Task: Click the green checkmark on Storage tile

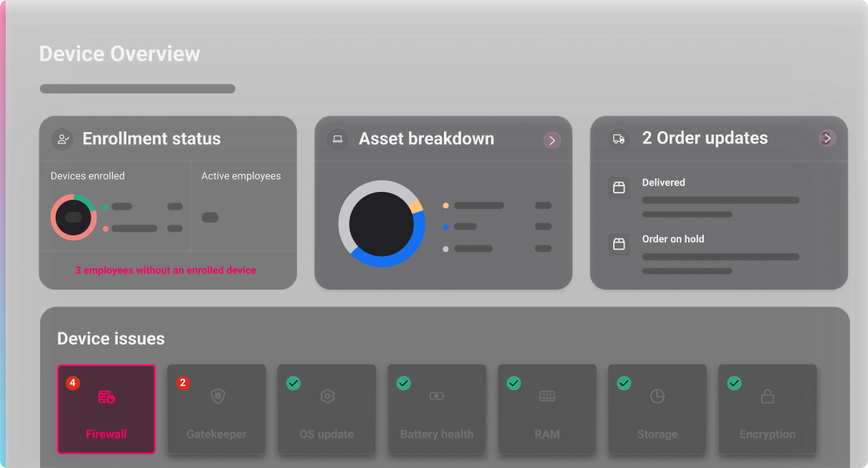Action: 624,383
